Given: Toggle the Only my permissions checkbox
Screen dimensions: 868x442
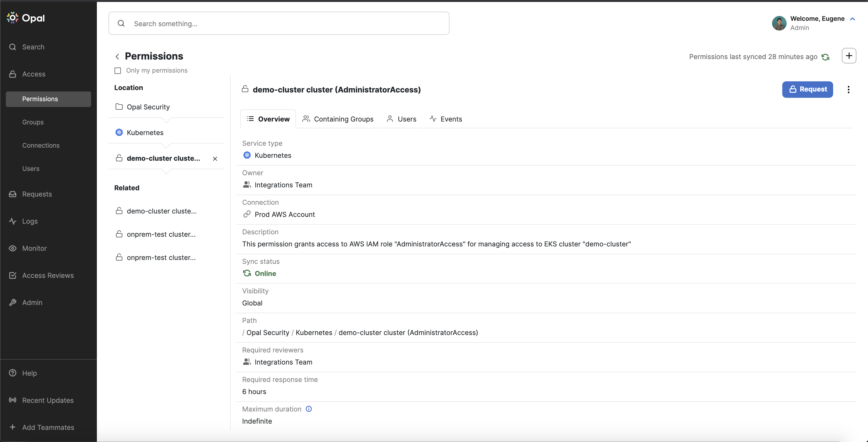Looking at the screenshot, I should [x=118, y=70].
